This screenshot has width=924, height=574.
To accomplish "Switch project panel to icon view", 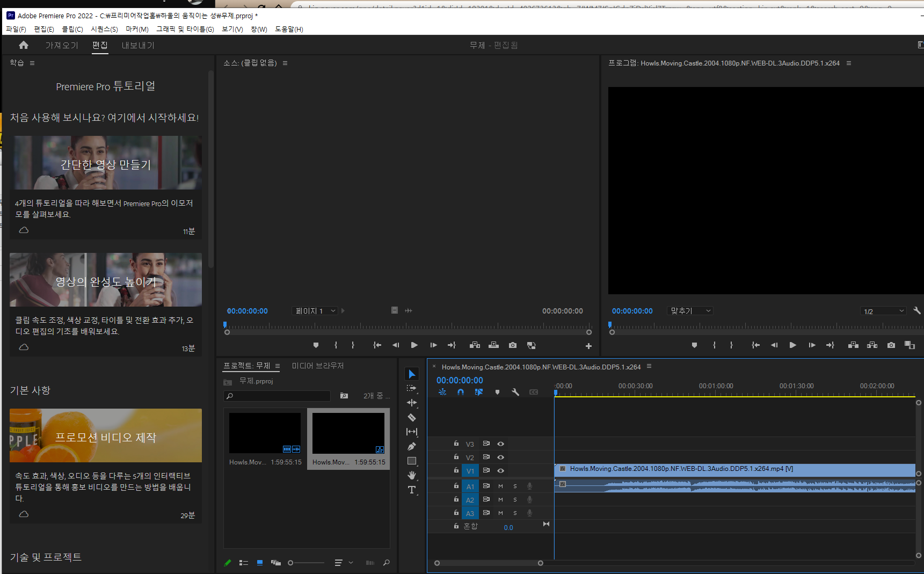I will [260, 563].
